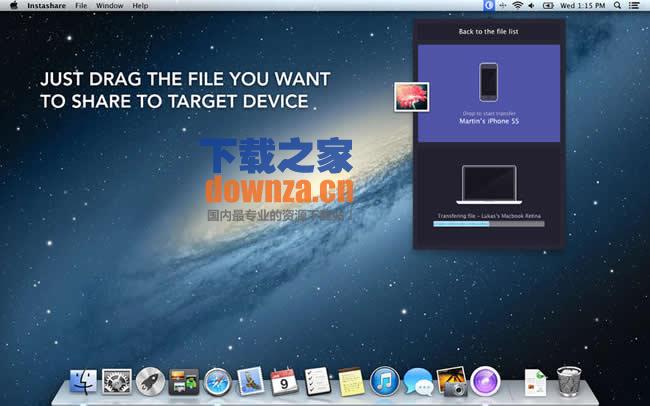The width and height of the screenshot is (650, 406).
Task: Open Mail stamp icon in dock
Action: (x=250, y=381)
